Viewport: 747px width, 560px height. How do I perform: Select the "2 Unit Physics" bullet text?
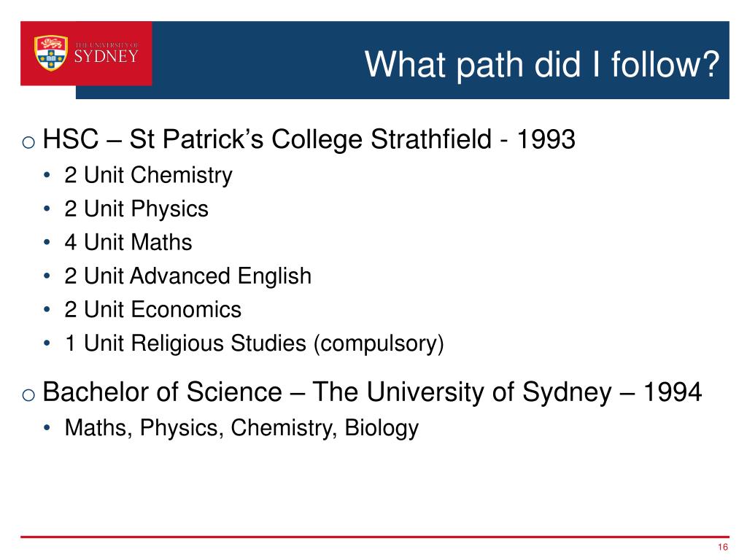pos(136,209)
